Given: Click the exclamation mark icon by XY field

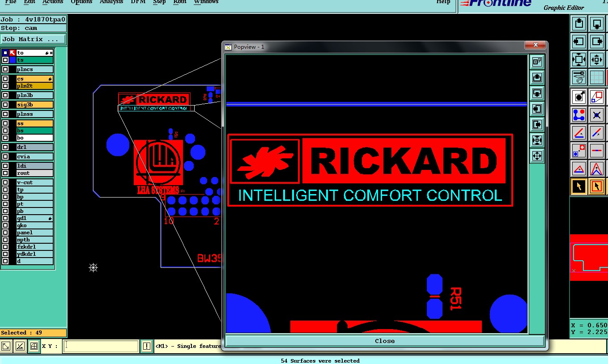Looking at the screenshot, I should click(147, 346).
